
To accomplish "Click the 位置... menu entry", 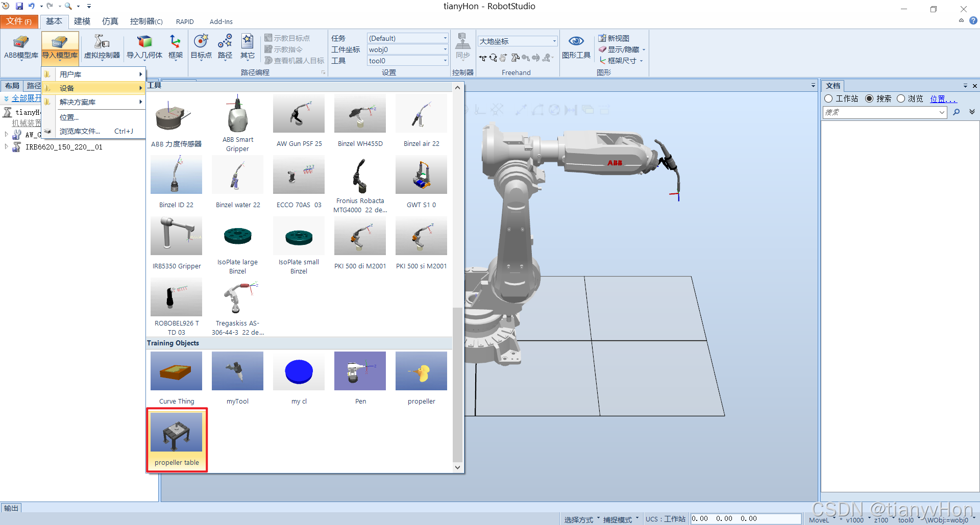I will [x=93, y=117].
